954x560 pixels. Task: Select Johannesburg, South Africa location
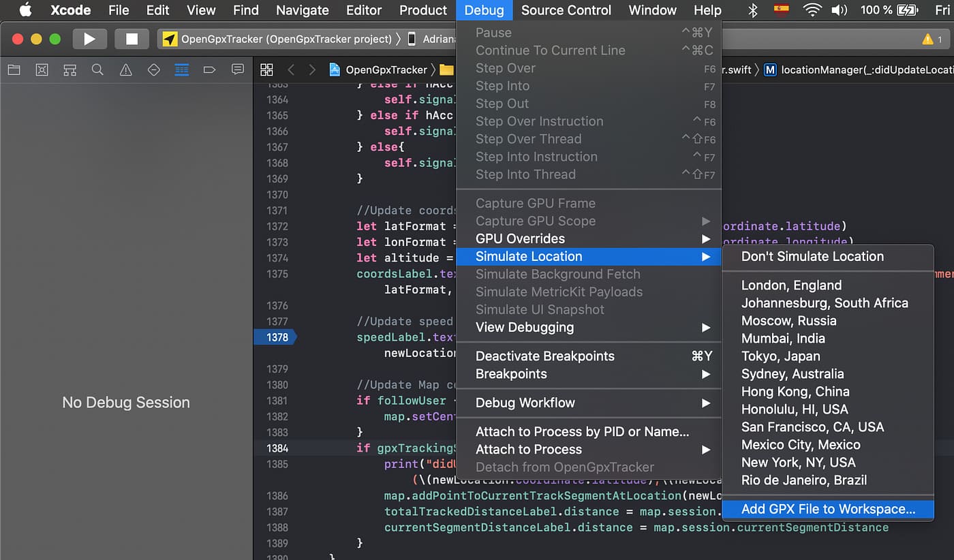(828, 302)
